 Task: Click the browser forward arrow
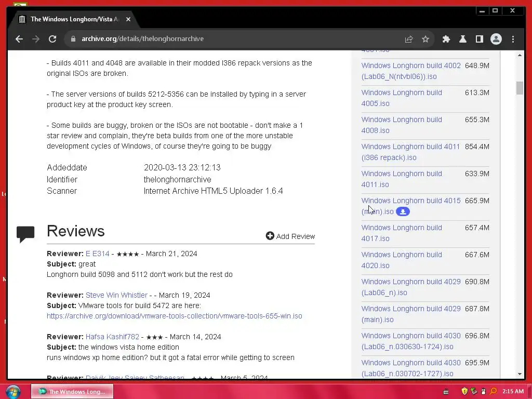36,39
